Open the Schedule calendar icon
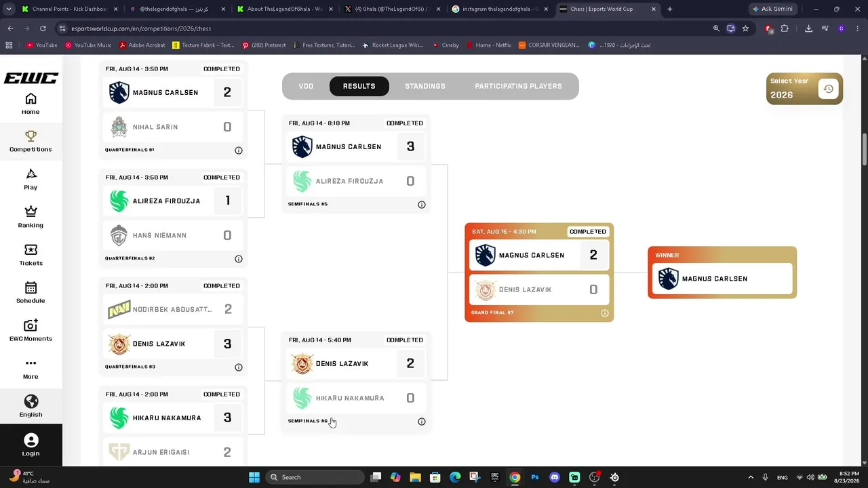Viewport: 868px width, 488px height. (x=31, y=288)
